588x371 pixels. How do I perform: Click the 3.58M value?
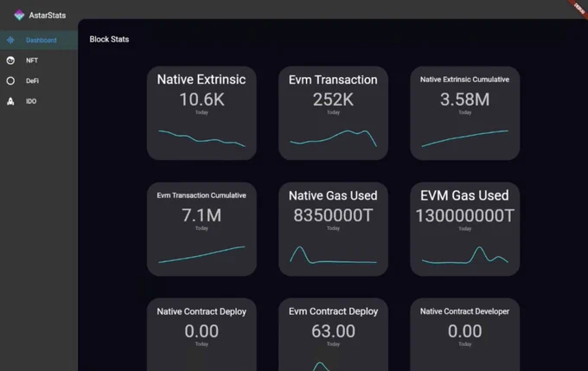pyautogui.click(x=464, y=99)
